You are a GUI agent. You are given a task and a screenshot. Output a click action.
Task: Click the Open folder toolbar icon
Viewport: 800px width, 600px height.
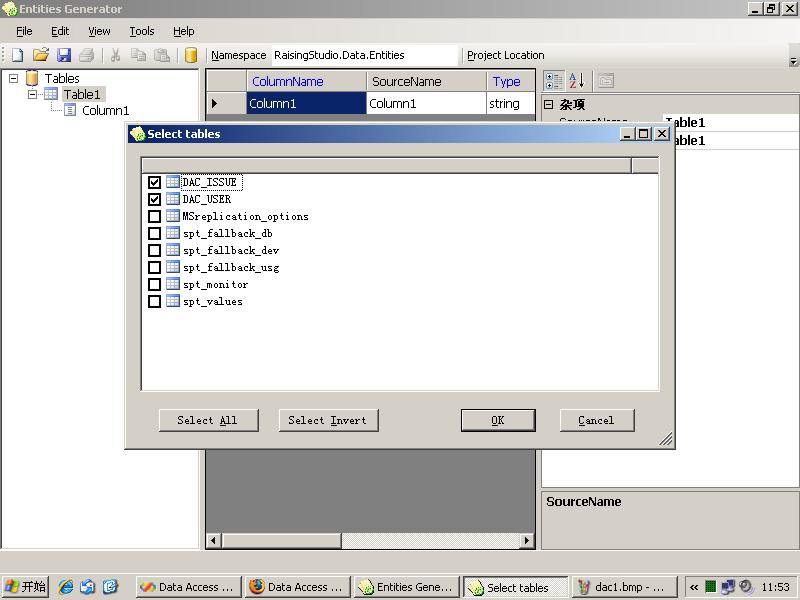point(41,55)
